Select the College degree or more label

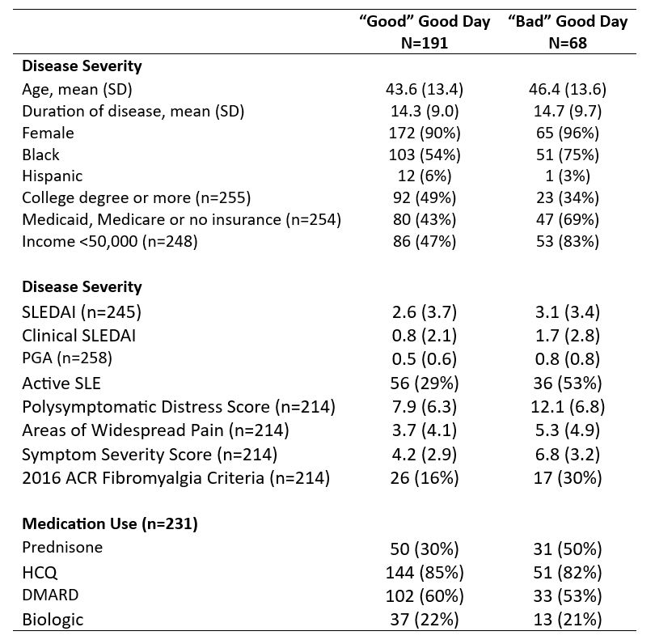pyautogui.click(x=136, y=197)
